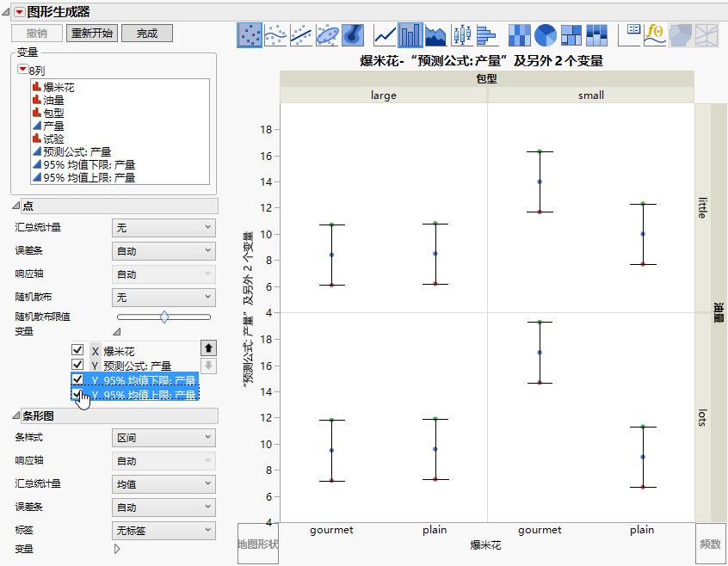
Task: Select the Box Plot icon
Action: coord(462,34)
